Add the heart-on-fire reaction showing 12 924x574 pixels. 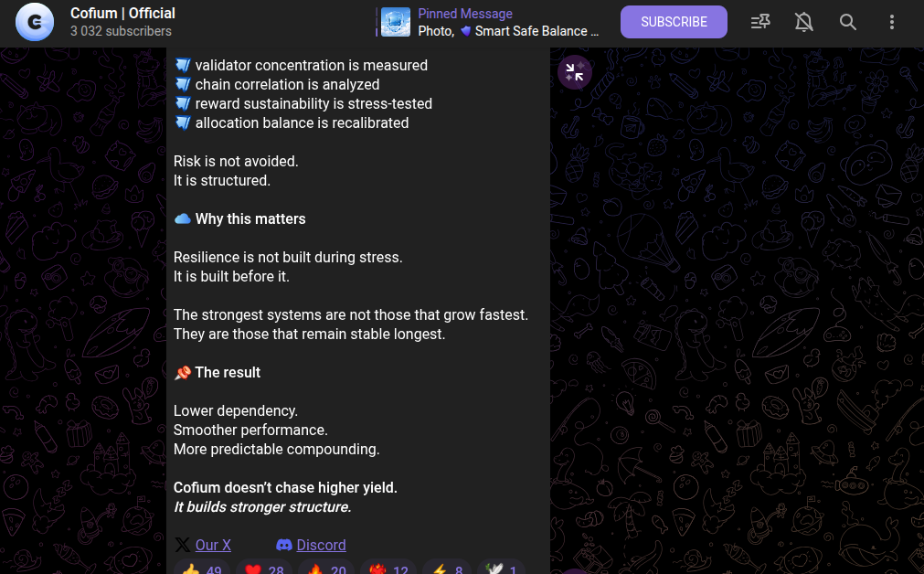tap(388, 569)
